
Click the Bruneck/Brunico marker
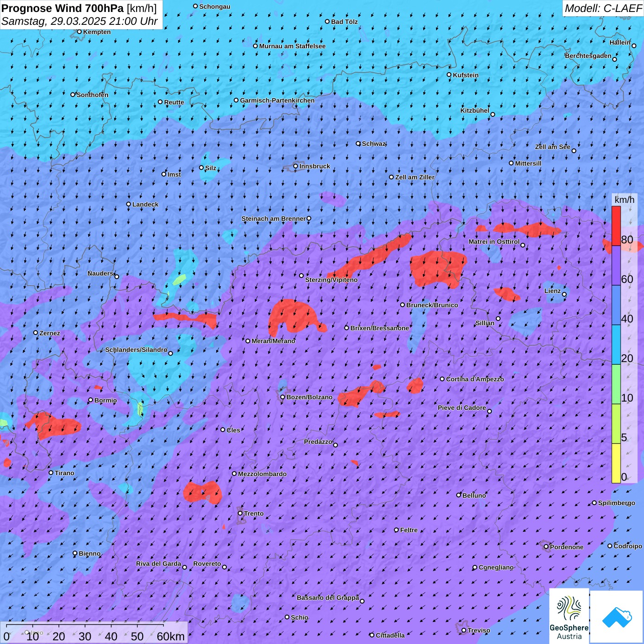[x=402, y=305]
